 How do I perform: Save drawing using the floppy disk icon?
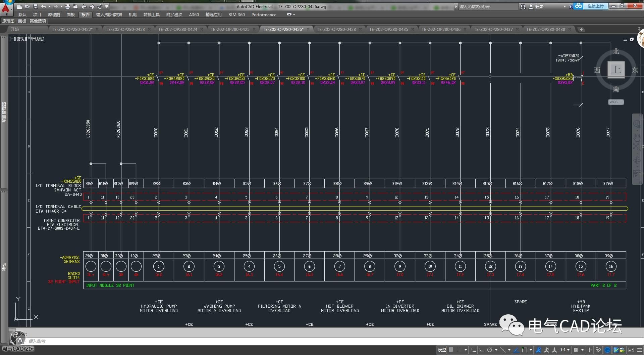pos(35,6)
